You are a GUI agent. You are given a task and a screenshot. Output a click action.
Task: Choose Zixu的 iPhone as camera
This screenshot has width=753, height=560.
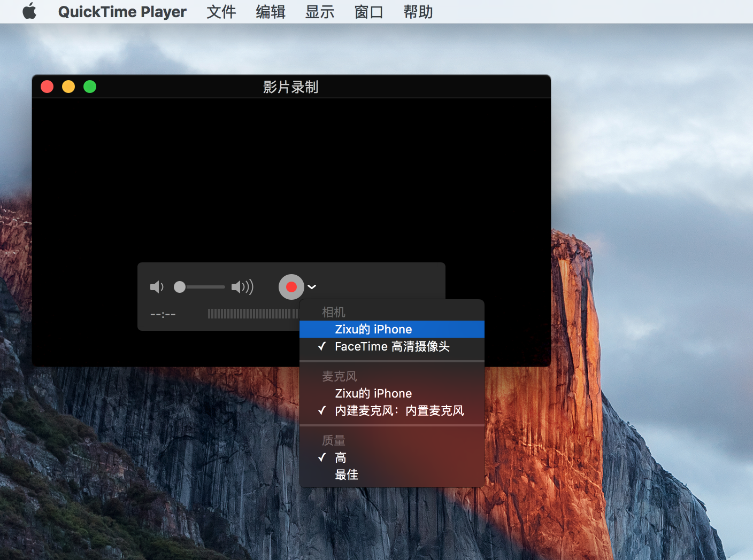pos(392,329)
